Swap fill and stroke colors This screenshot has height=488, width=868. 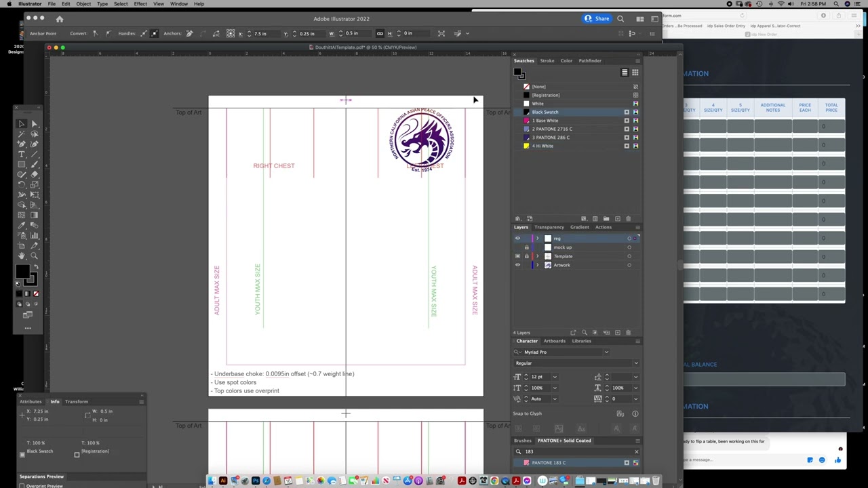pyautogui.click(x=36, y=266)
